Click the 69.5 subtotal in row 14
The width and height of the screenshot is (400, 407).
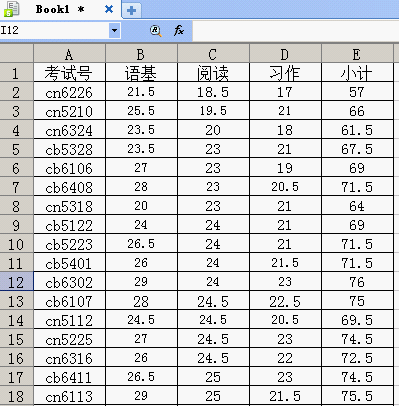coord(357,319)
